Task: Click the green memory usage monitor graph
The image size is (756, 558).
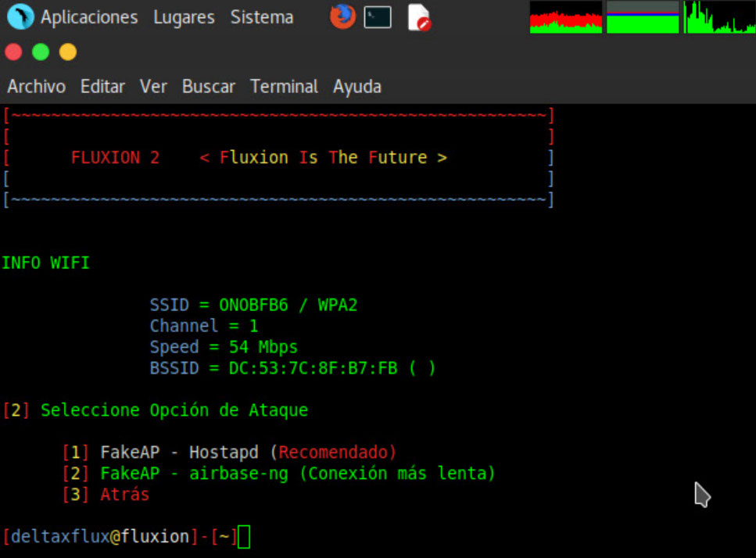Action: [643, 17]
